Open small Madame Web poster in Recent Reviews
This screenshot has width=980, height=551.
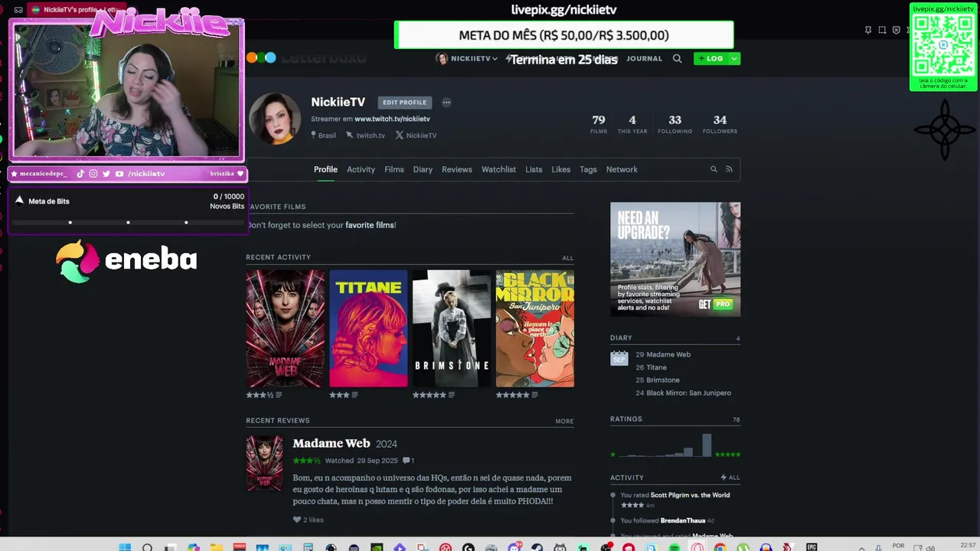coord(264,463)
